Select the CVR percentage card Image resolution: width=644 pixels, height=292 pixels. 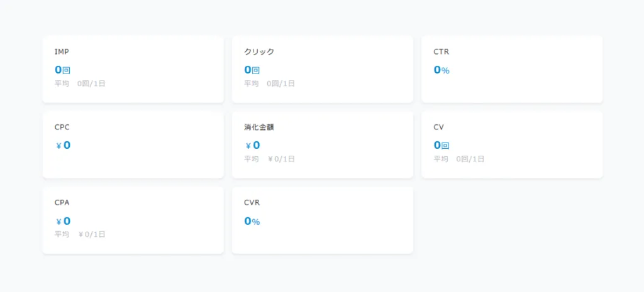coord(323,220)
